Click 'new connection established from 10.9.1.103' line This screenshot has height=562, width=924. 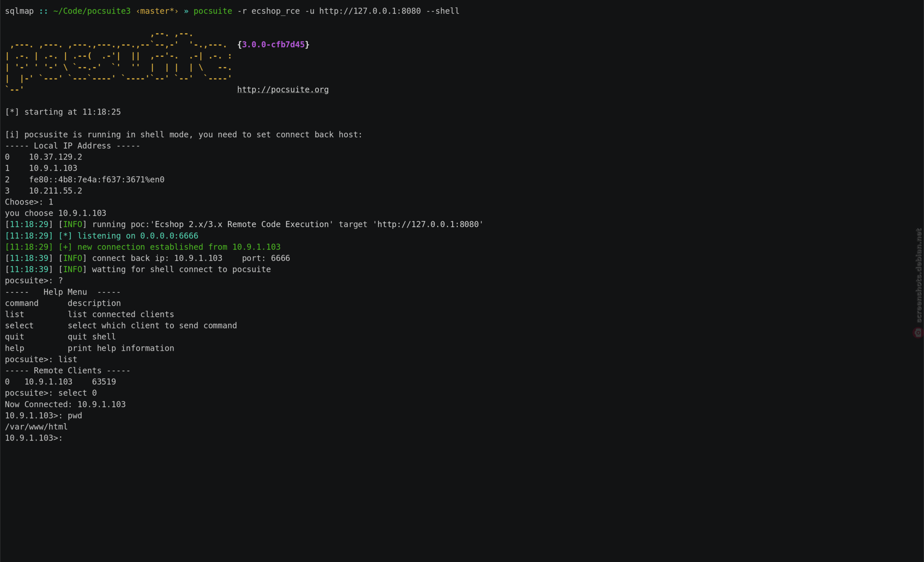[143, 247]
